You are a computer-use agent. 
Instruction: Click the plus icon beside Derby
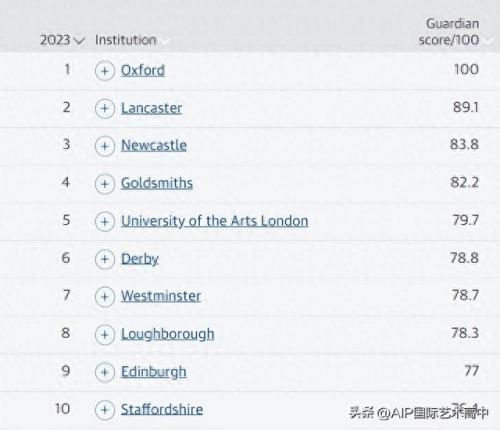(105, 259)
